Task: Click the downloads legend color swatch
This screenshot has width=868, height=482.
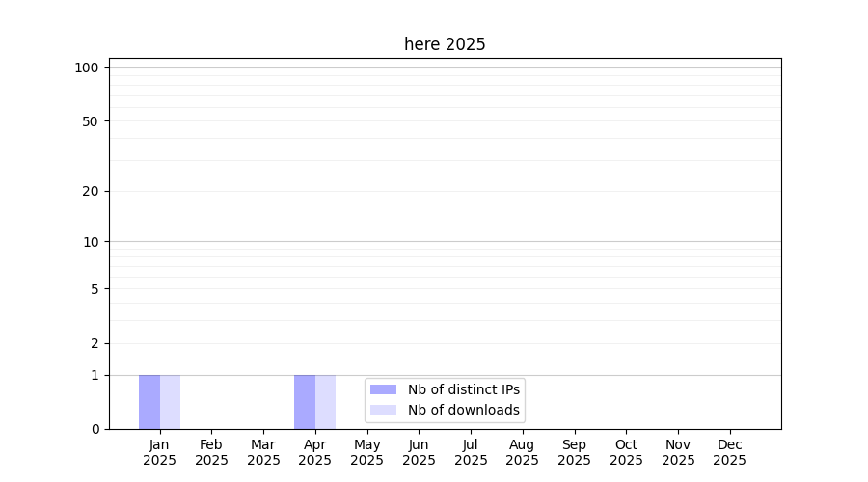Action: pos(383,410)
